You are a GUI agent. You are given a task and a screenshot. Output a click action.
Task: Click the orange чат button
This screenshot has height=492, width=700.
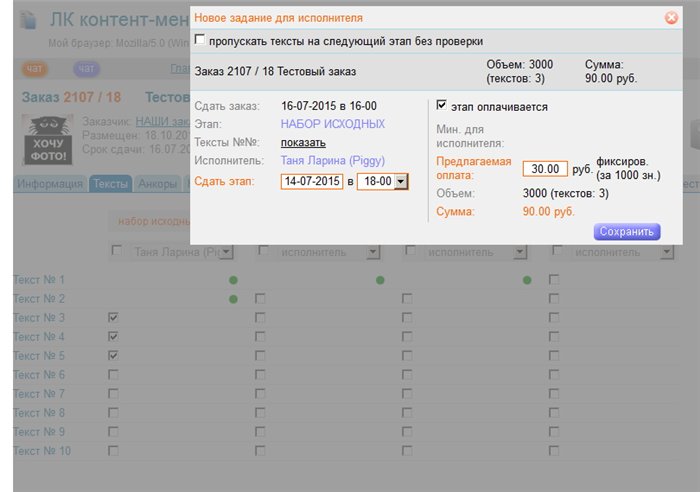coord(34,69)
